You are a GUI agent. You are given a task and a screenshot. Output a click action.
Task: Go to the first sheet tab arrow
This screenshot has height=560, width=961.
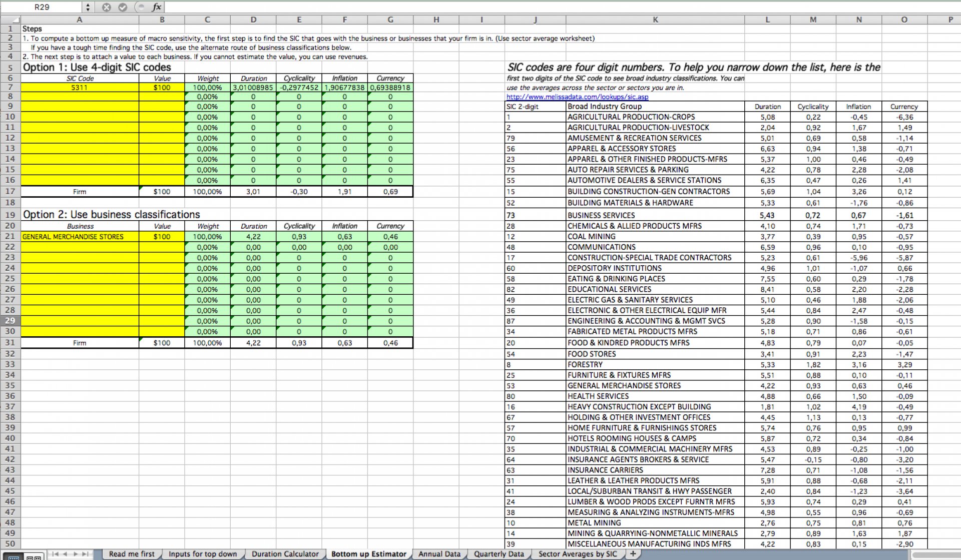click(x=55, y=554)
